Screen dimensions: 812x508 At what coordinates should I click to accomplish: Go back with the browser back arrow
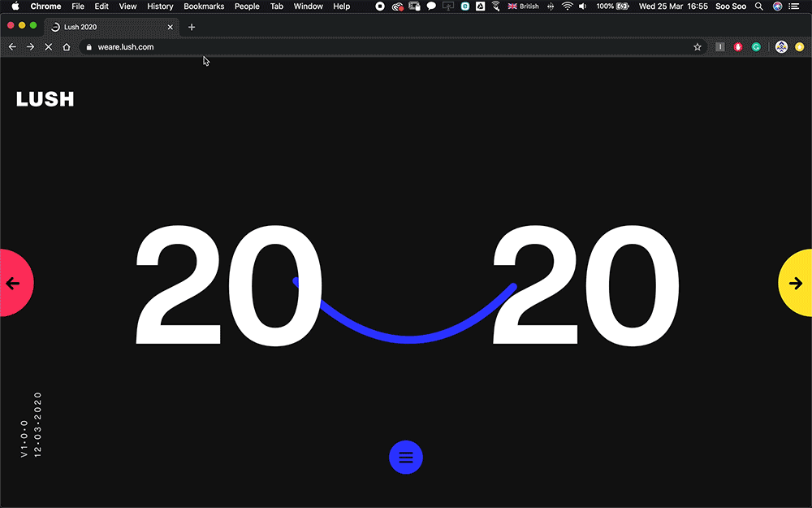coord(12,46)
